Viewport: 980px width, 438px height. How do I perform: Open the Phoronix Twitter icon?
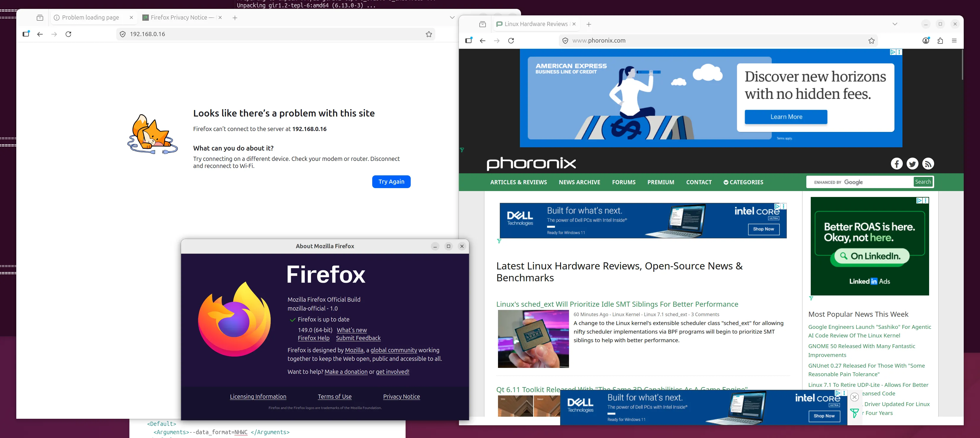point(912,164)
